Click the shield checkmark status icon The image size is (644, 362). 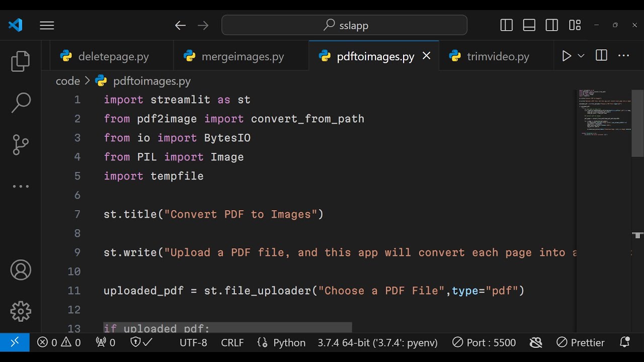(x=141, y=342)
